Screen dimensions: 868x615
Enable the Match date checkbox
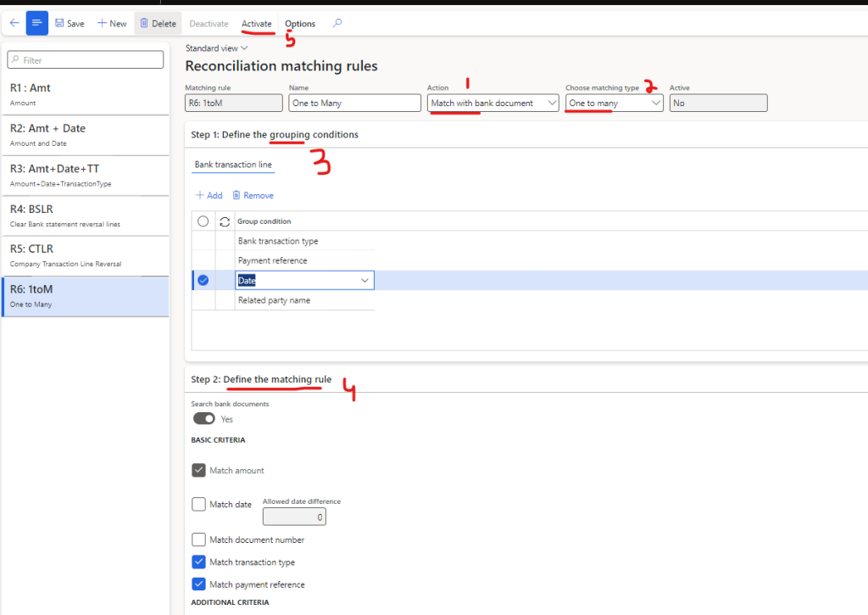[x=199, y=505]
